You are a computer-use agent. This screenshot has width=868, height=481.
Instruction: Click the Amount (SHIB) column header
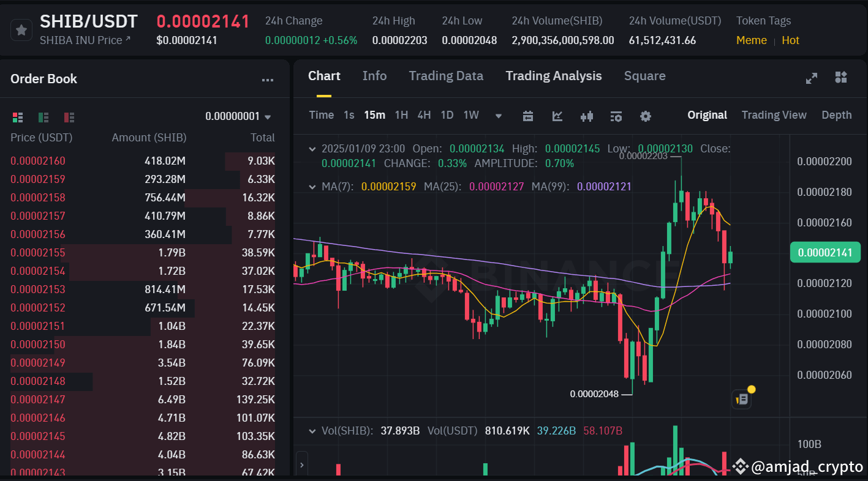pos(149,138)
